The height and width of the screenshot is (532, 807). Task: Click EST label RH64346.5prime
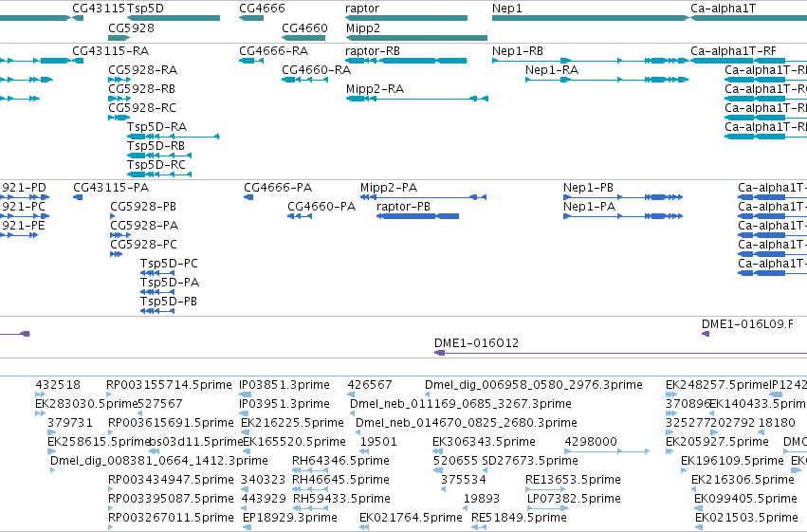click(340, 462)
